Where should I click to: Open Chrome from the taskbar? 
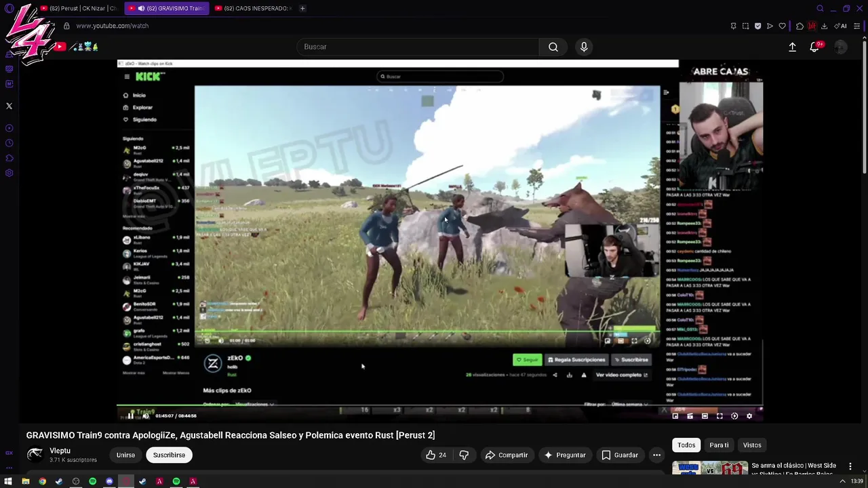tap(42, 481)
